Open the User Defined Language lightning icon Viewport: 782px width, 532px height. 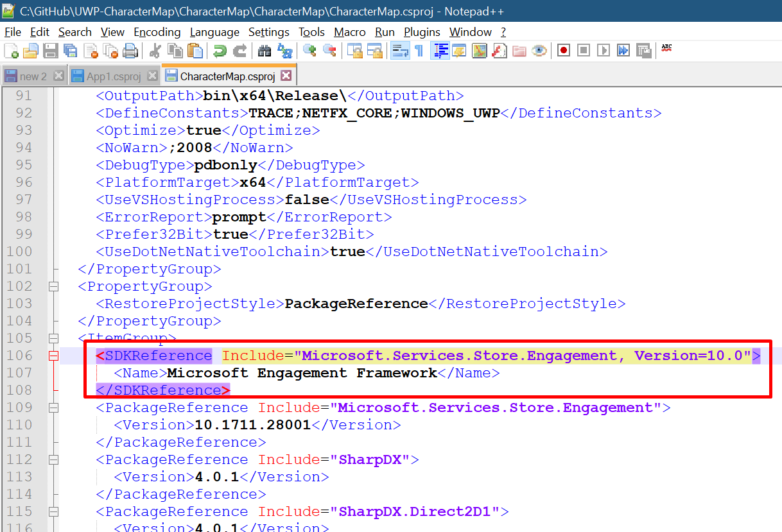click(x=459, y=51)
